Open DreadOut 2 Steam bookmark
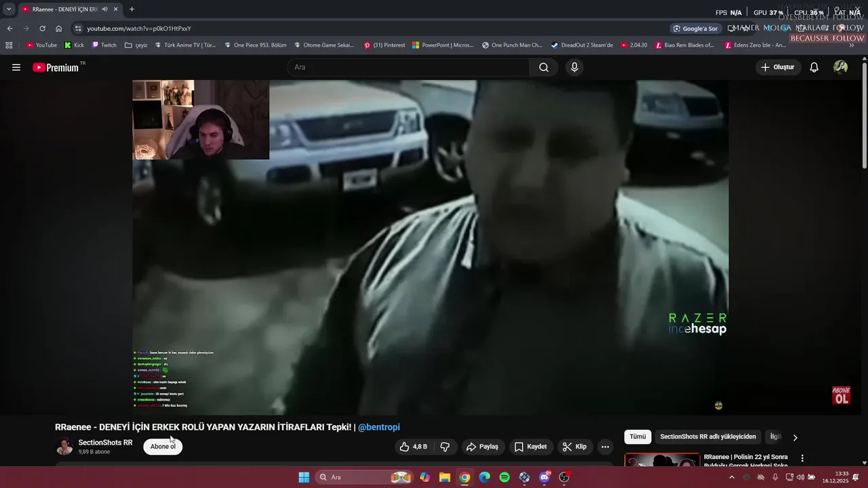The height and width of the screenshot is (488, 868). point(582,45)
